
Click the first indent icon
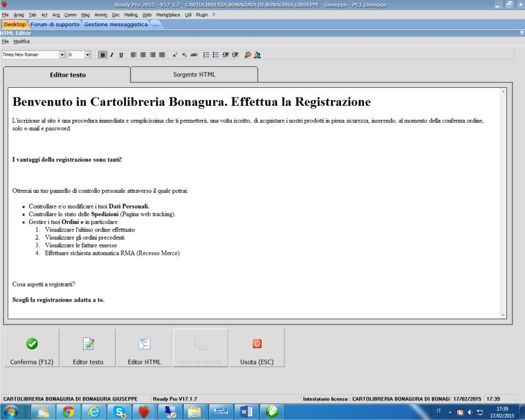coord(226,55)
